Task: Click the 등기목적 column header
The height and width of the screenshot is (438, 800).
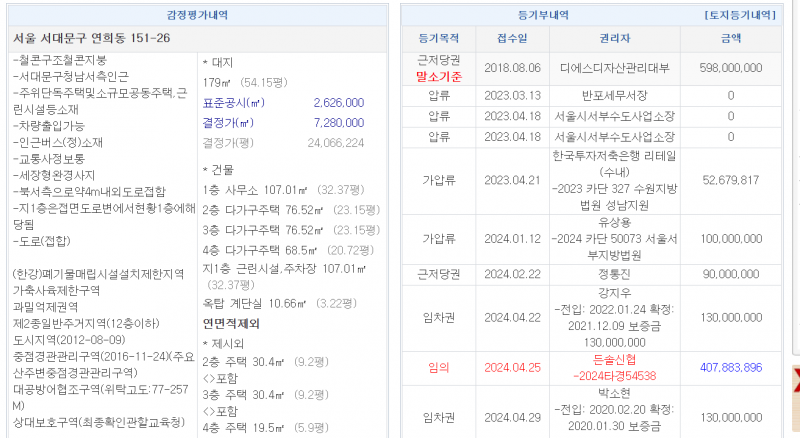Action: click(435, 39)
